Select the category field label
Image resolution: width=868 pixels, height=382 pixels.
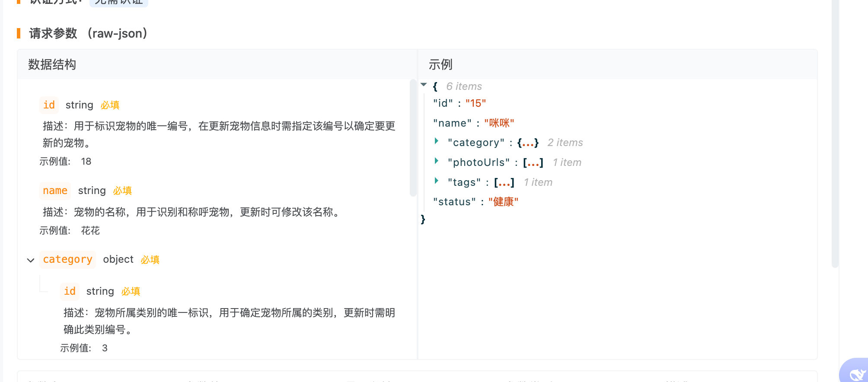(x=67, y=259)
